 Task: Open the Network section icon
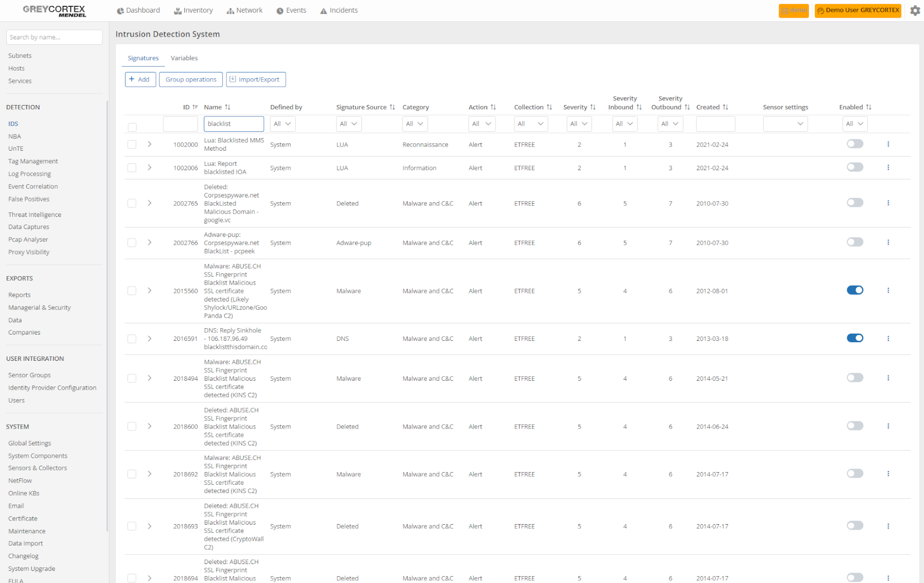(230, 10)
